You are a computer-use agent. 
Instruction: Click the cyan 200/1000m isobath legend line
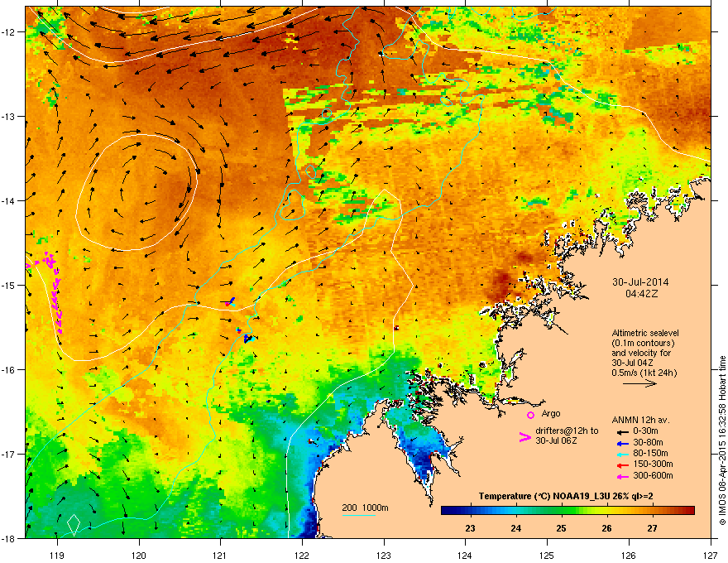(358, 515)
